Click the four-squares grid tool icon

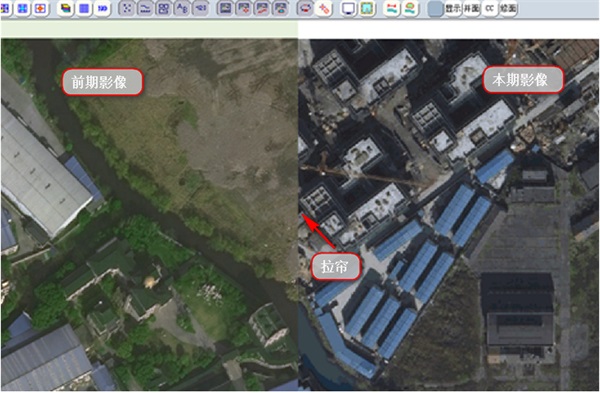[x=164, y=8]
